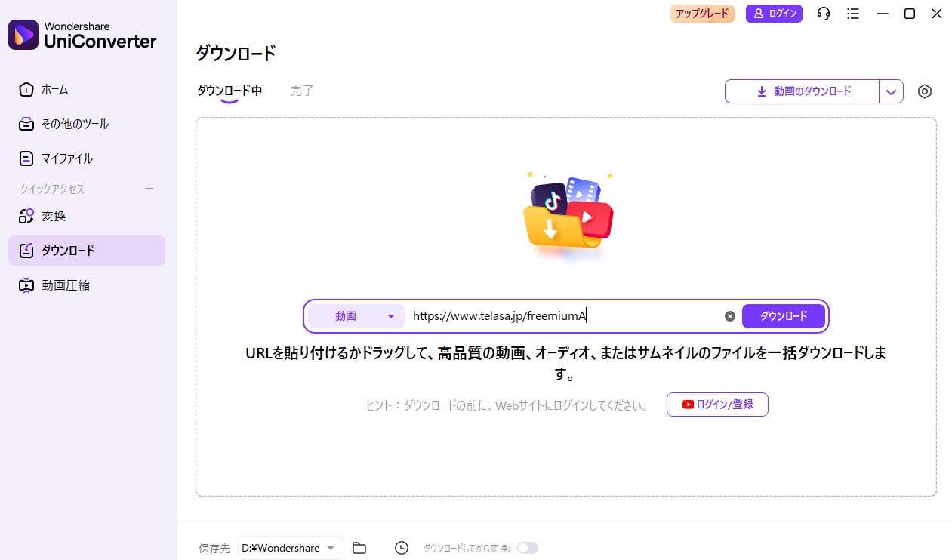This screenshot has height=560, width=952.
Task: Expand the 動画 type dropdown
Action: tap(356, 316)
